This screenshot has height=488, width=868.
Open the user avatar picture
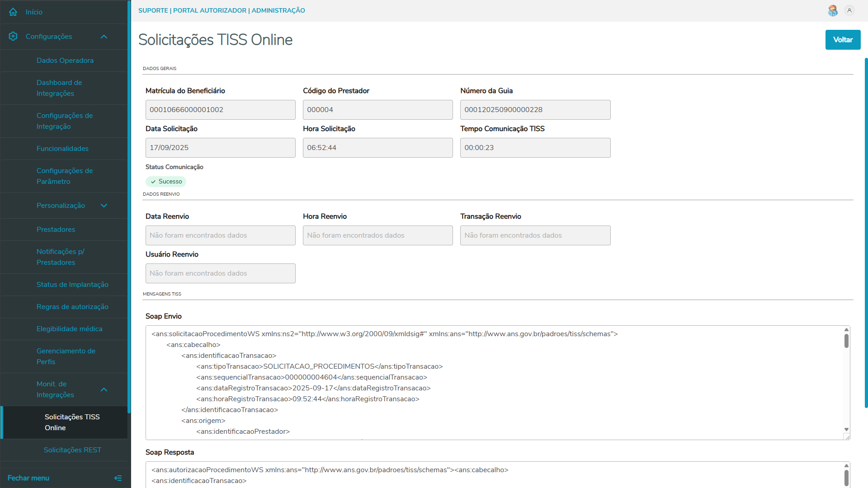[833, 10]
